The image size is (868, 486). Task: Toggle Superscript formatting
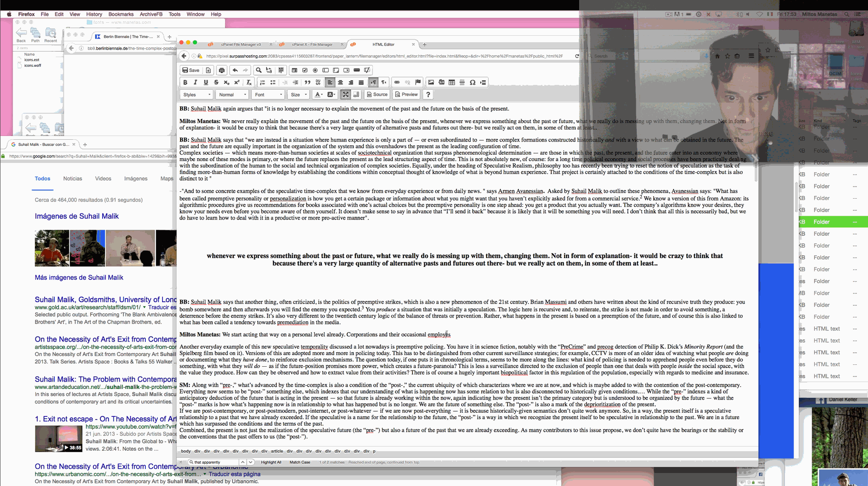pyautogui.click(x=237, y=82)
